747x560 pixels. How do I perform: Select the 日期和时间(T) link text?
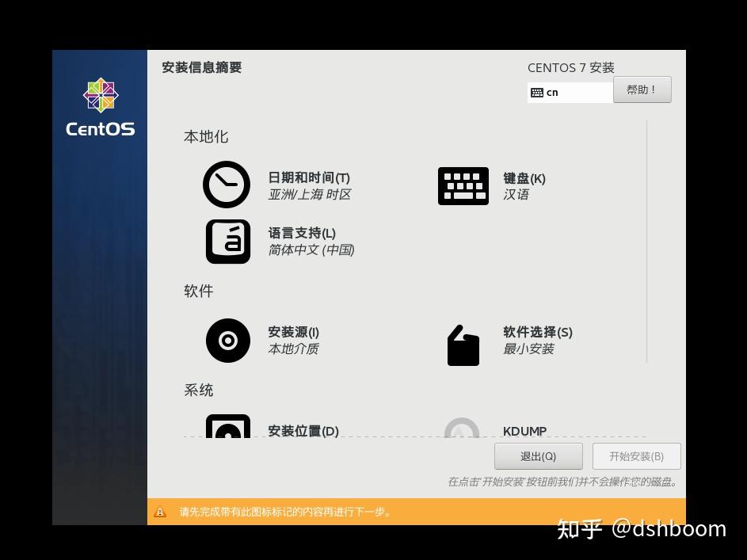309,177
